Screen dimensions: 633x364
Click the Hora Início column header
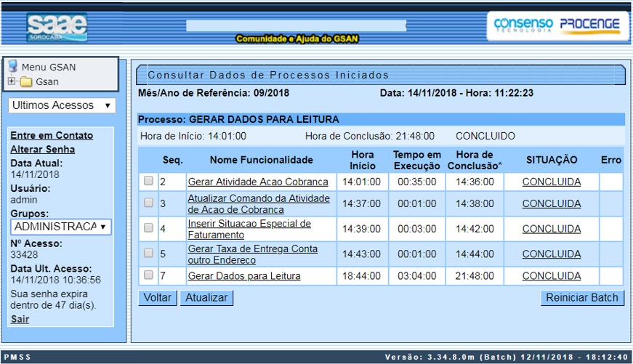click(x=362, y=161)
